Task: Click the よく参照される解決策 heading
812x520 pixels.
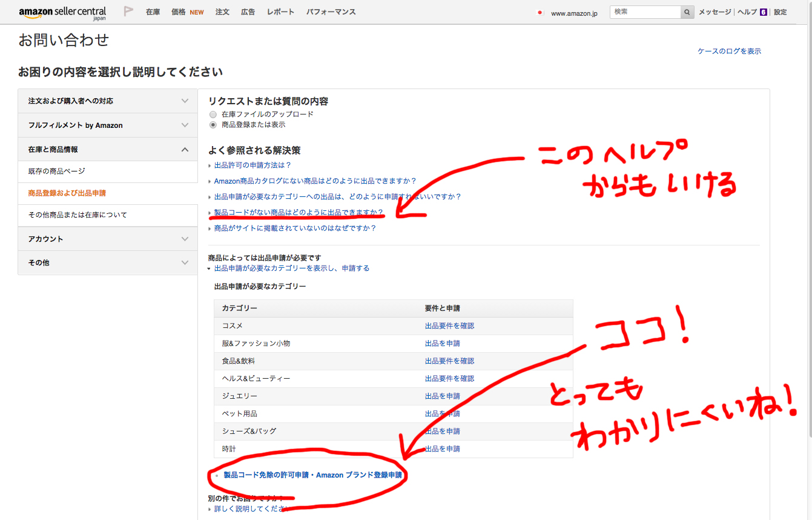Action: [x=254, y=150]
